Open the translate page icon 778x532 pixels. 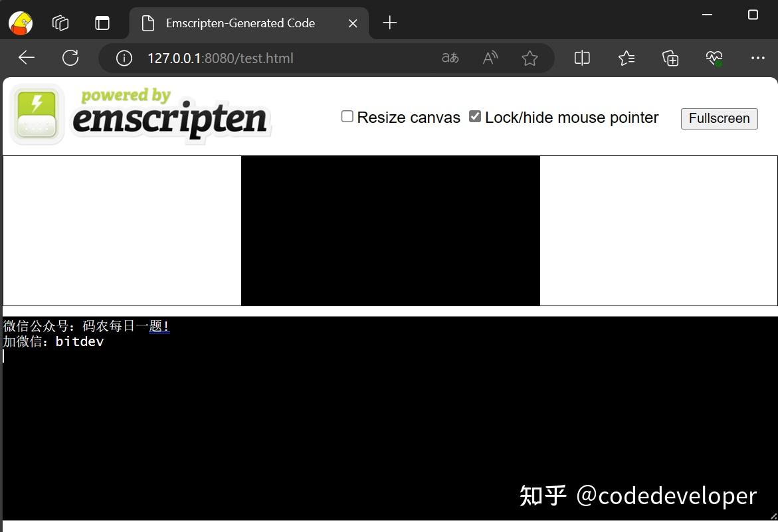pos(450,58)
